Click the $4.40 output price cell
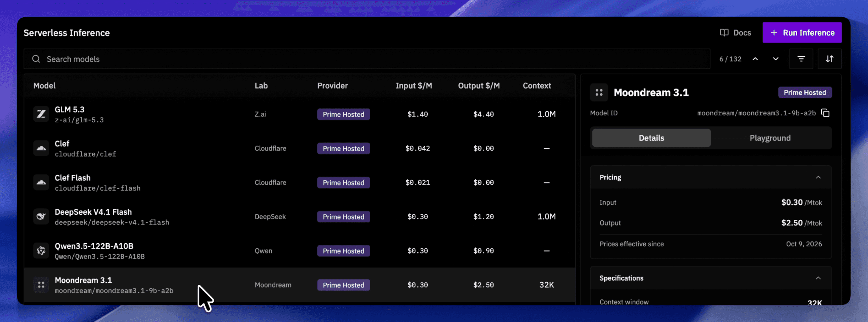The image size is (868, 322). 483,114
